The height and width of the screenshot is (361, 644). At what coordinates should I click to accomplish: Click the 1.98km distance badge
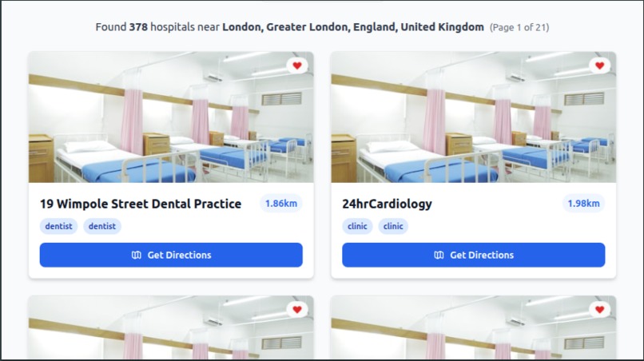(583, 204)
